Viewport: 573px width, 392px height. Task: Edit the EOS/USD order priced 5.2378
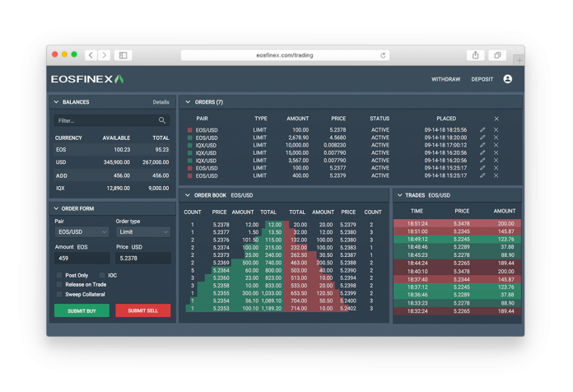[x=482, y=130]
